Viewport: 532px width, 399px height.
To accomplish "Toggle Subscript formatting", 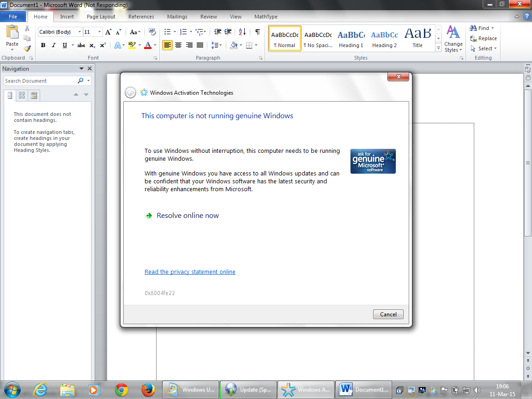I will [x=92, y=45].
